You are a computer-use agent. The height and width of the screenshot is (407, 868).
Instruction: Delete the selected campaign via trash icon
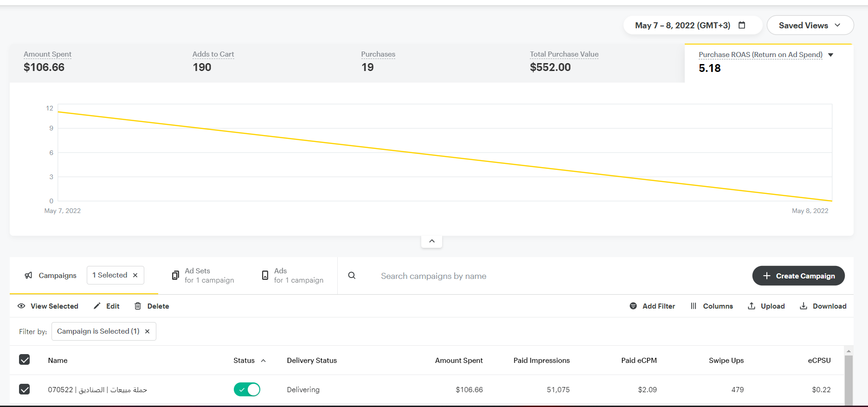(138, 306)
